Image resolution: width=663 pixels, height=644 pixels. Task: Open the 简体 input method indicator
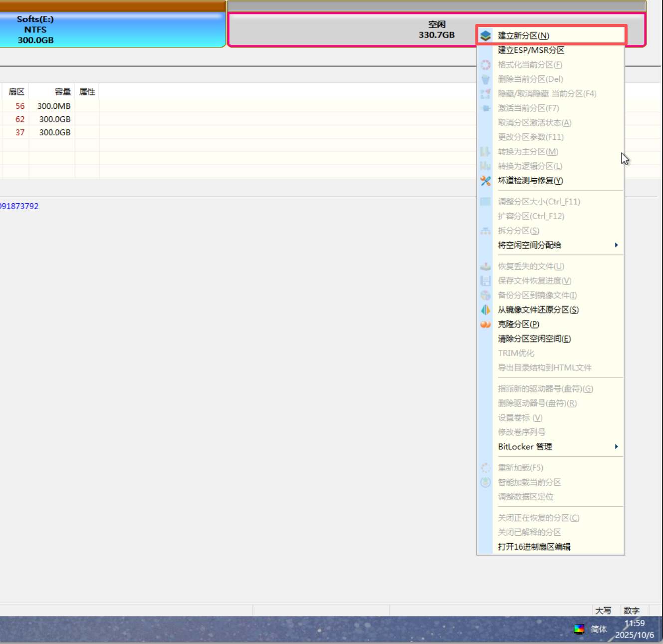[598, 629]
